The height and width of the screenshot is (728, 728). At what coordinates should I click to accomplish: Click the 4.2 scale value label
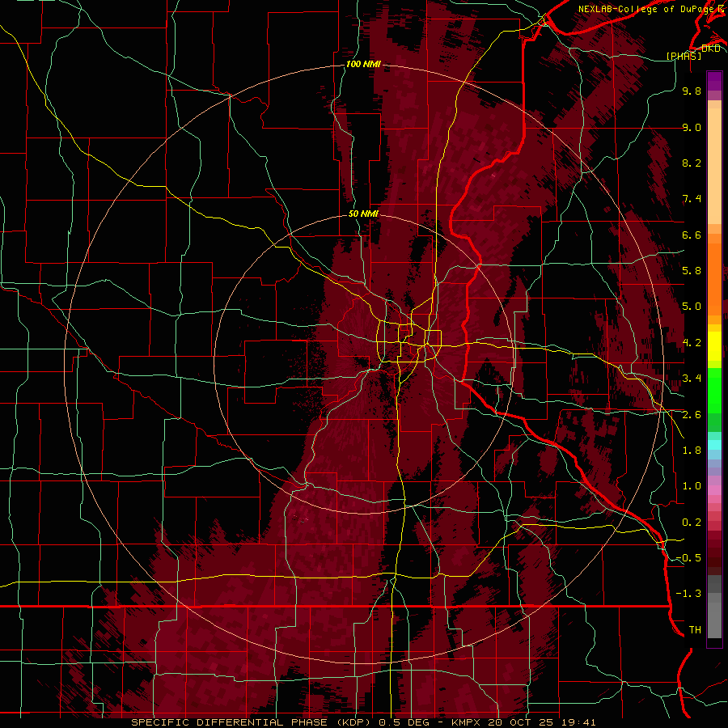click(x=692, y=343)
